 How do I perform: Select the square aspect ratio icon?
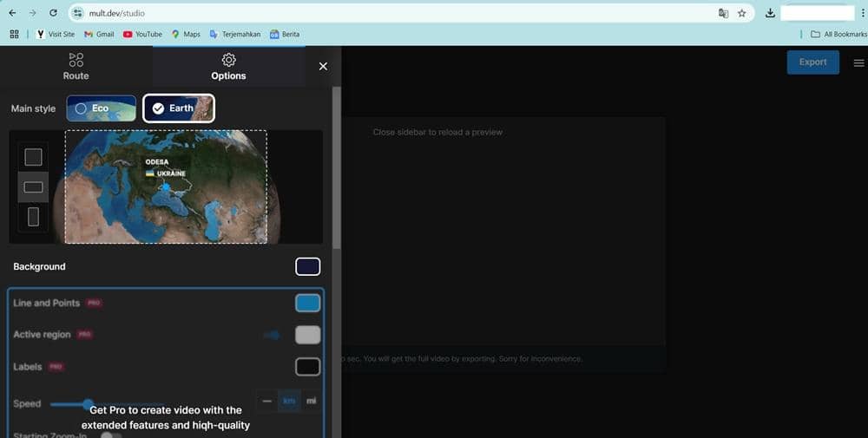point(33,157)
